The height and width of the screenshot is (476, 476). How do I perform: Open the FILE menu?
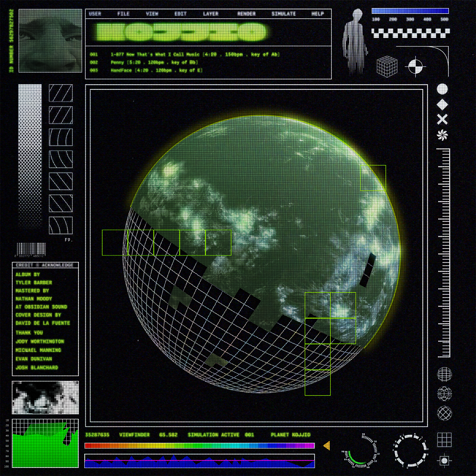[123, 14]
